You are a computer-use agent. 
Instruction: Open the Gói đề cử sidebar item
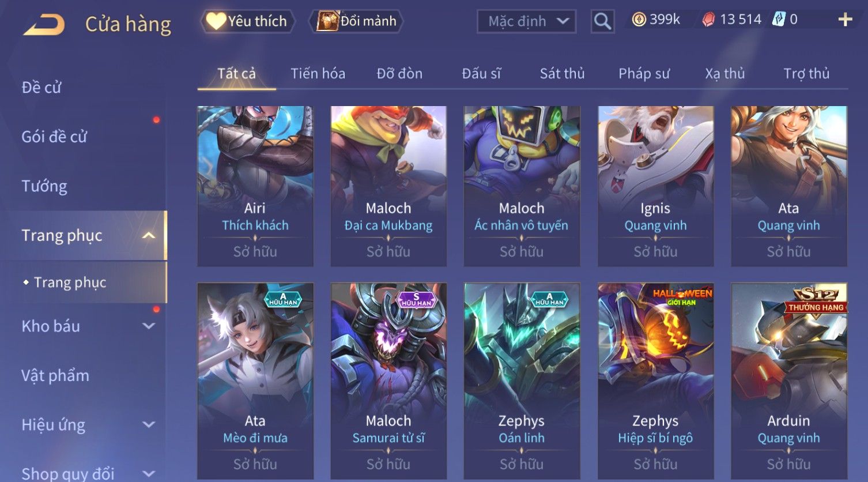[54, 137]
